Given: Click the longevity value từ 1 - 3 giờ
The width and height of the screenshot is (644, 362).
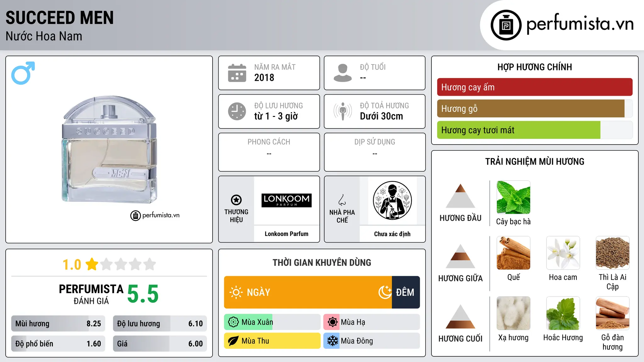Looking at the screenshot, I should tap(276, 116).
